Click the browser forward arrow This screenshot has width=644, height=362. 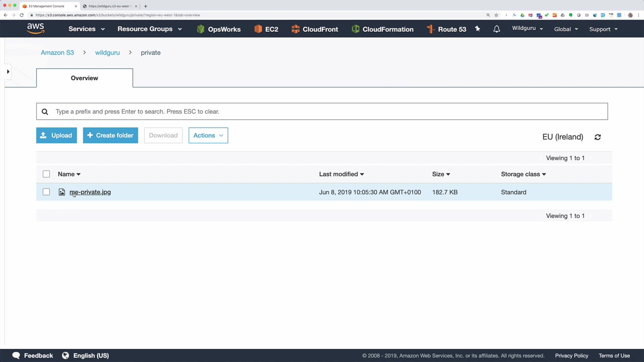(14, 15)
